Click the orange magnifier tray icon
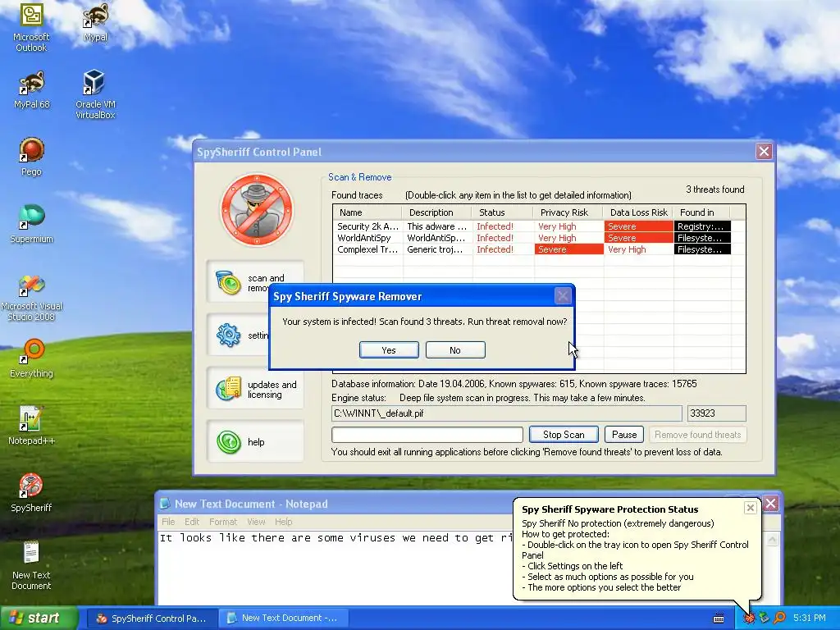840x630 pixels. (x=779, y=618)
